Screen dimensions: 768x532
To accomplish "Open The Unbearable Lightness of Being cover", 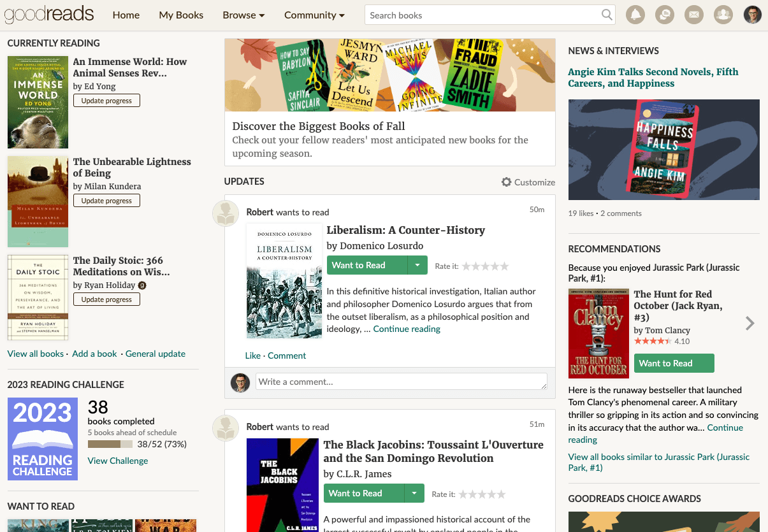I will click(38, 201).
